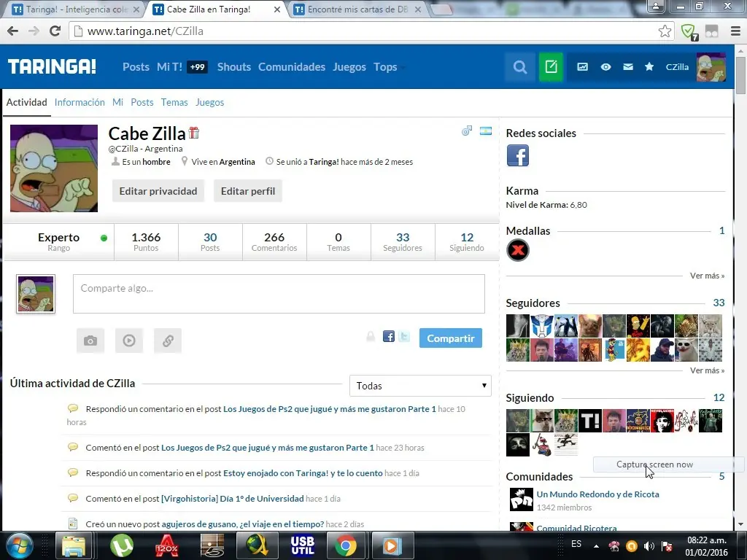Open the Taringa search icon
The height and width of the screenshot is (560, 747).
point(519,67)
